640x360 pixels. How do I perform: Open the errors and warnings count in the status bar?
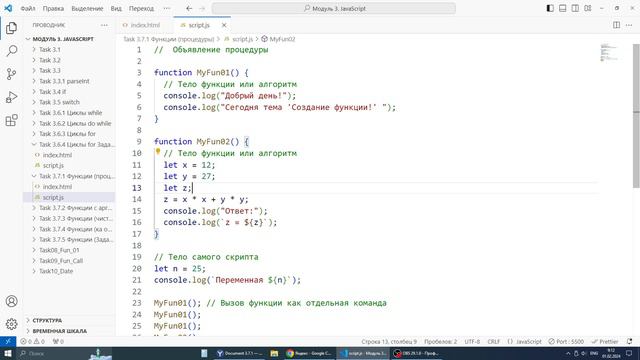click(32, 341)
